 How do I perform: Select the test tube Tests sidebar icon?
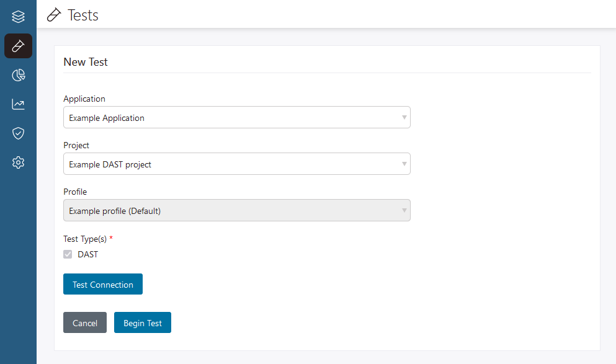point(18,46)
